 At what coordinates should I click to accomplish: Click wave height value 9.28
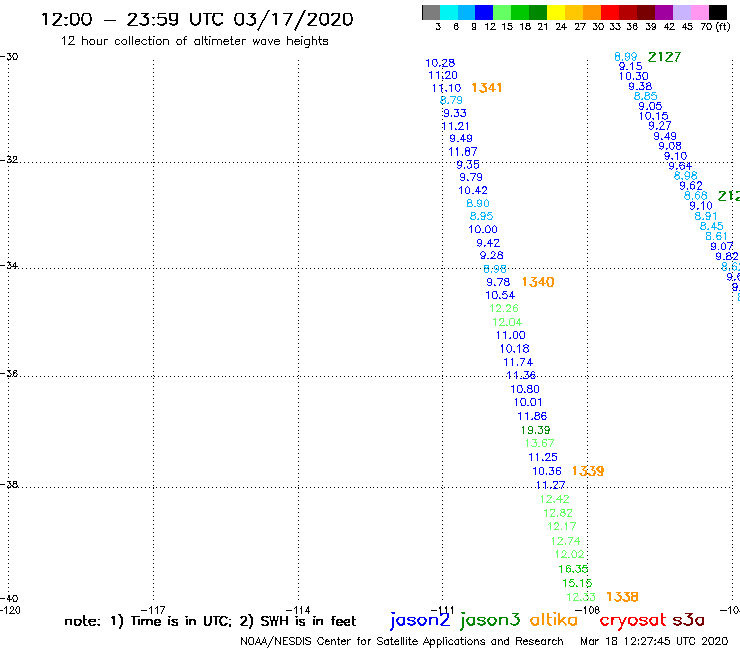click(x=492, y=255)
